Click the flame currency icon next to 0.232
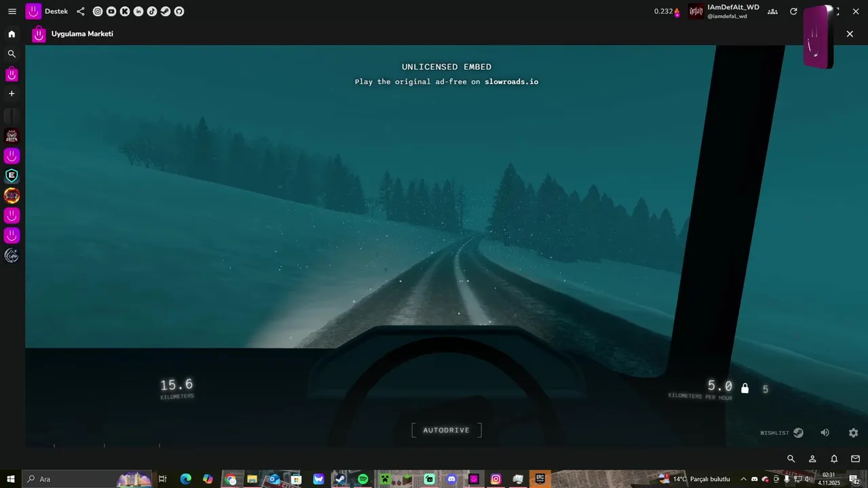This screenshot has width=868, height=488. (x=677, y=12)
